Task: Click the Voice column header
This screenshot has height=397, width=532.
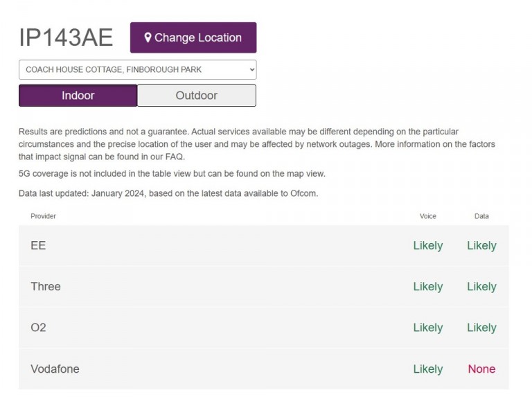Action: [428, 216]
